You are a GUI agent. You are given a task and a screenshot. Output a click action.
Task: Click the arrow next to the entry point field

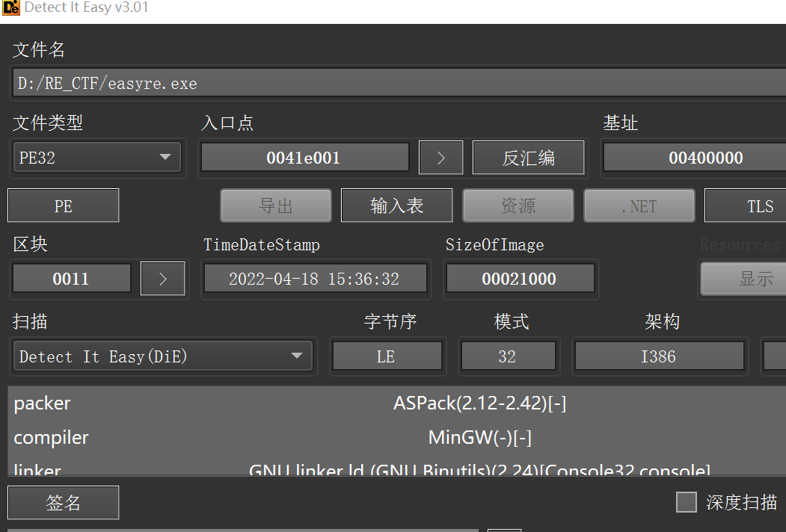tap(440, 157)
